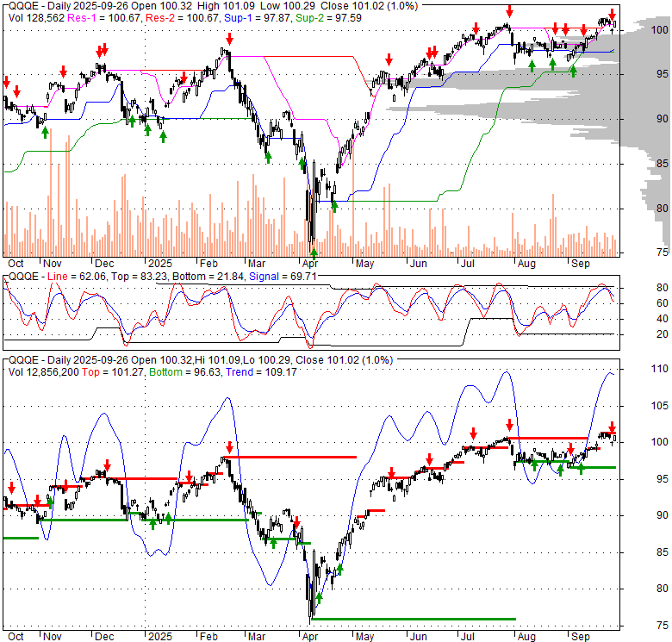Click the 75 price label on top chart
Viewport: 672px width, 642px height.
click(x=663, y=252)
